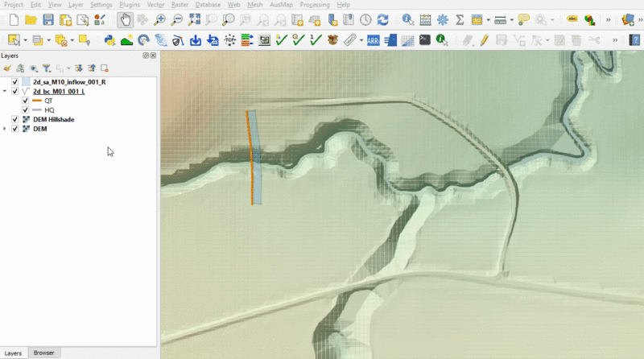Click the Refresh map icon

pos(383,20)
